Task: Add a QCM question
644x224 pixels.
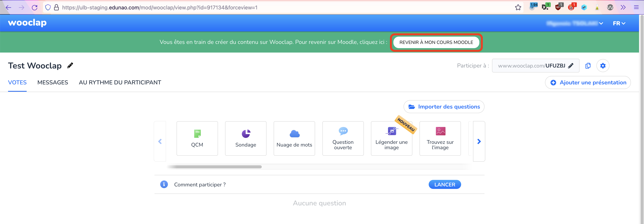Action: (197, 138)
